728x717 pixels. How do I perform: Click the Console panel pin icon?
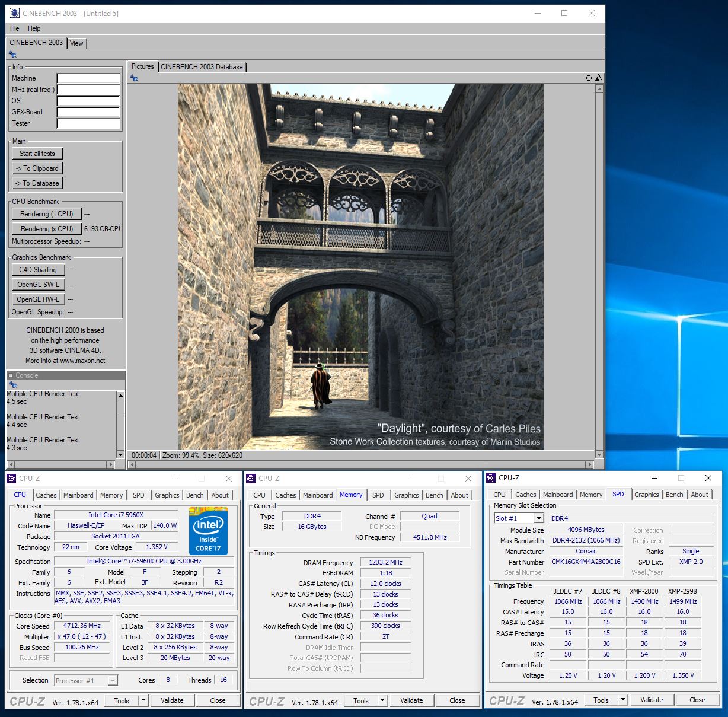[x=12, y=384]
